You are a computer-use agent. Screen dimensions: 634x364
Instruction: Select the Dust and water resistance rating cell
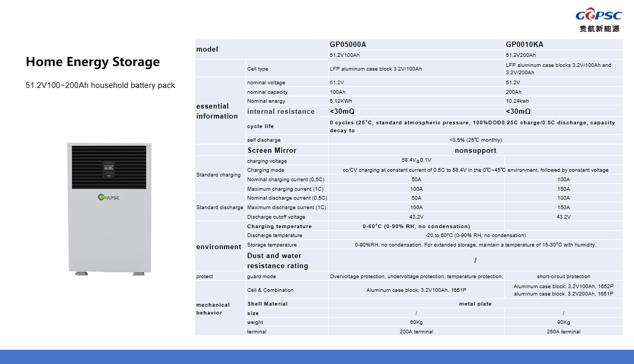coord(278,261)
